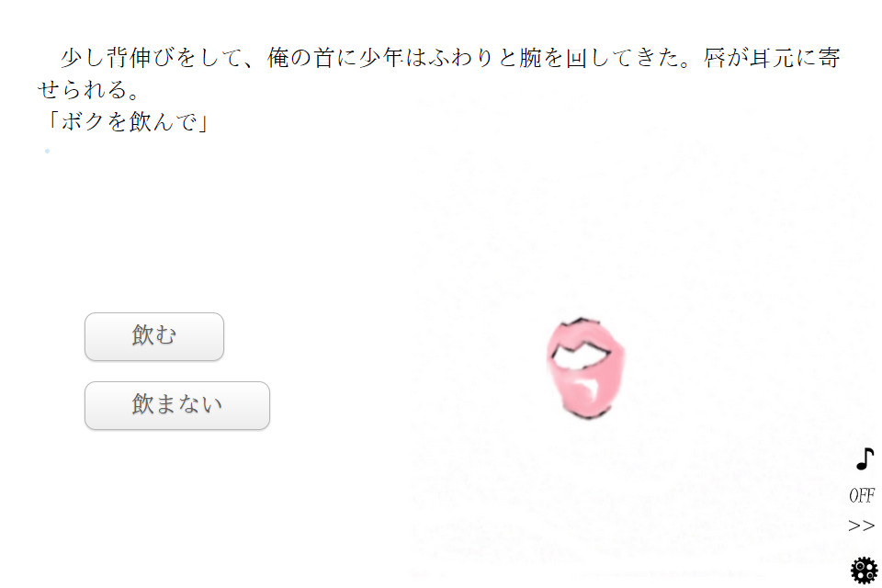Click the first narration line starting 少し背伸び
The image size is (882, 588).
pyautogui.click(x=450, y=57)
